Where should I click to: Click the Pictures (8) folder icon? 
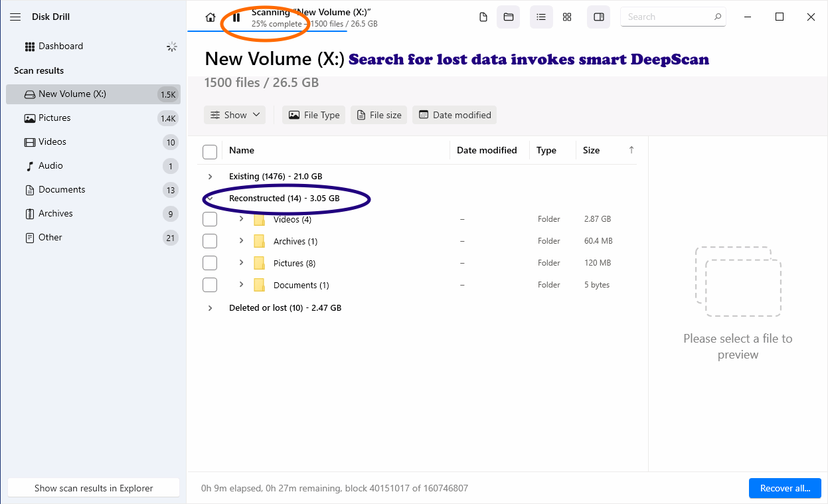pos(260,263)
